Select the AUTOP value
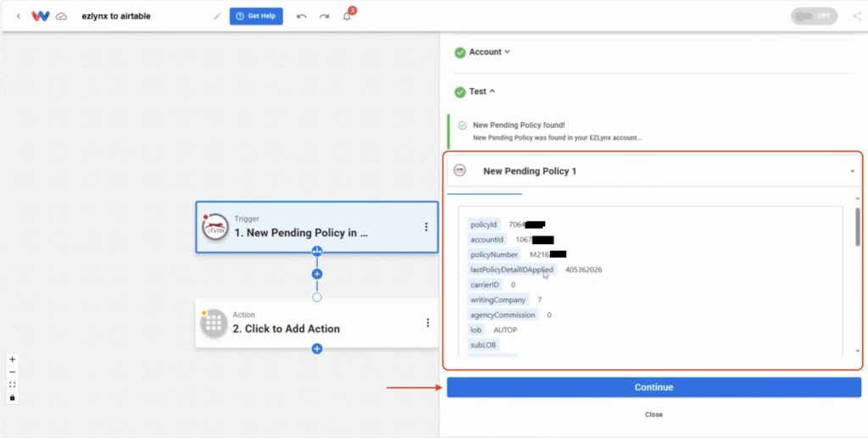The width and height of the screenshot is (868, 438). [x=505, y=330]
